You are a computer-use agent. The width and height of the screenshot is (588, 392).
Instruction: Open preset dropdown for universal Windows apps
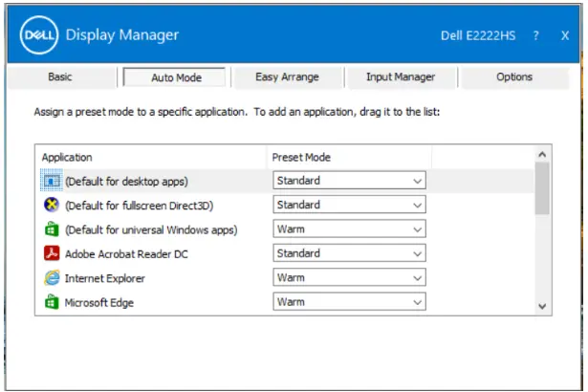[350, 229]
